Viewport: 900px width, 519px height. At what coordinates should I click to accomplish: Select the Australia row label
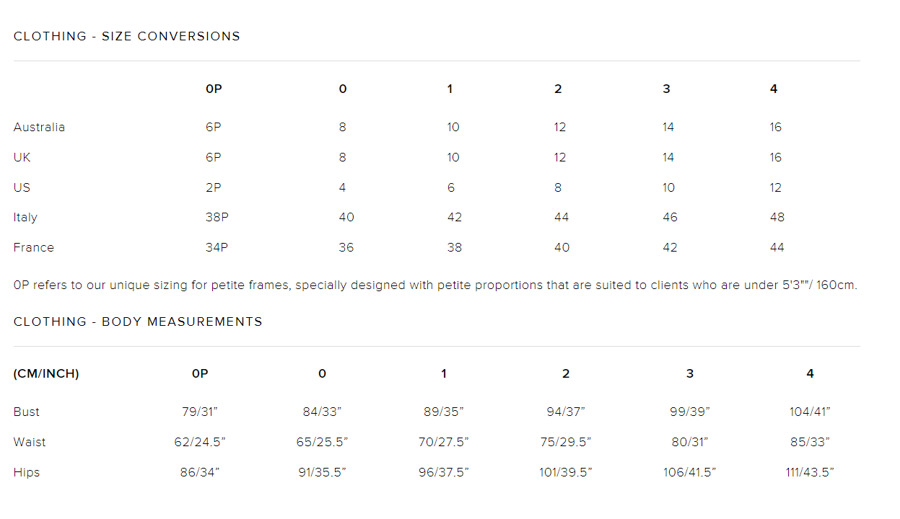(x=39, y=127)
